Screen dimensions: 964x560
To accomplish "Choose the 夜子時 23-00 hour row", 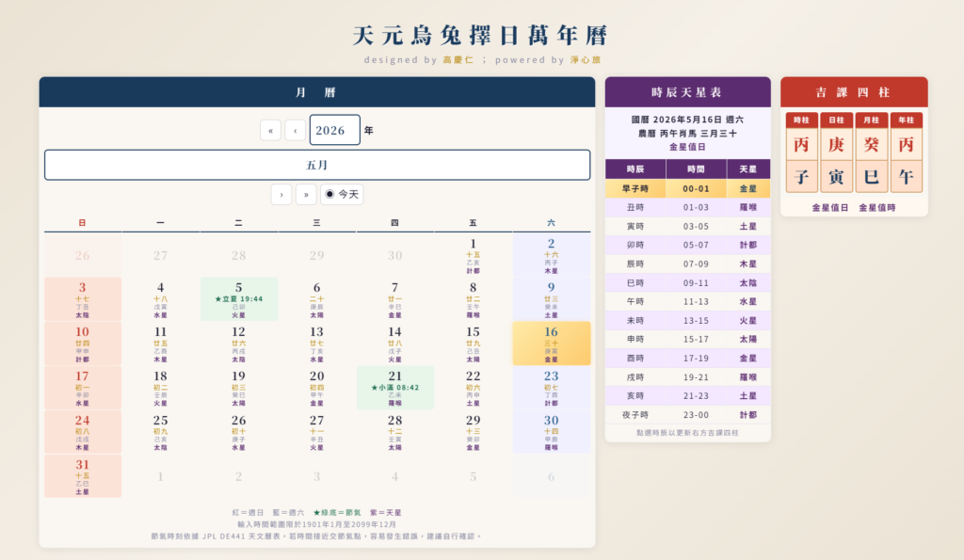I will pos(687,415).
